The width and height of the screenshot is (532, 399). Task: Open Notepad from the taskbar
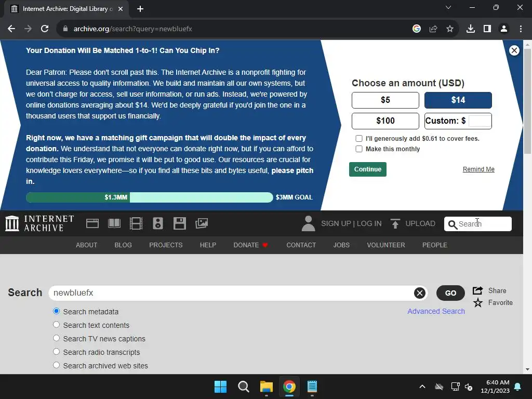[x=312, y=387]
